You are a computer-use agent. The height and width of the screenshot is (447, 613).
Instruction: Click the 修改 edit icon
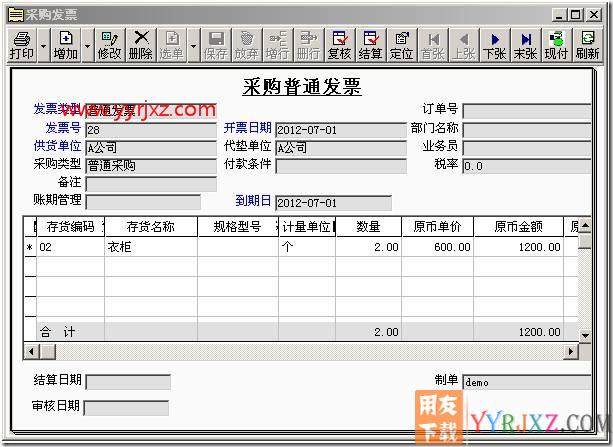(x=110, y=45)
